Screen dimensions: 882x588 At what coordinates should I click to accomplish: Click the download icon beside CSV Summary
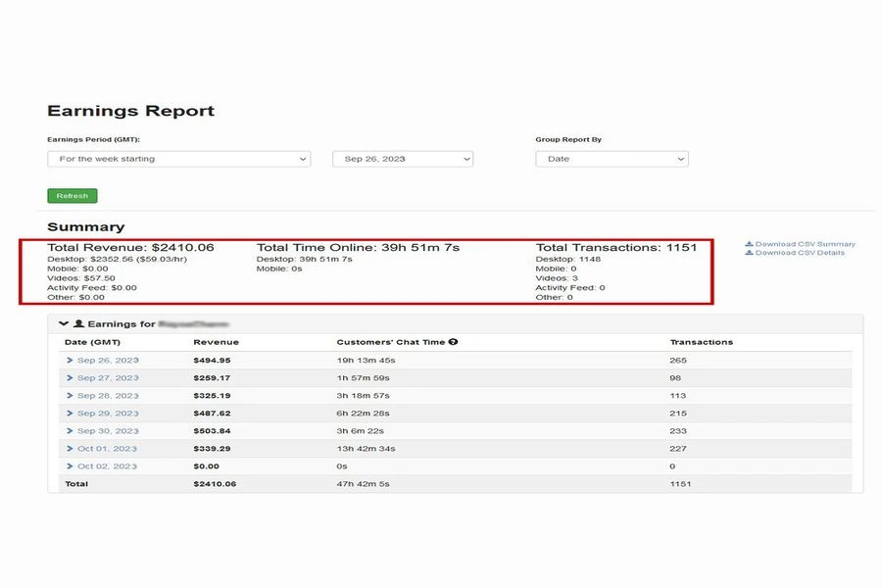(750, 244)
